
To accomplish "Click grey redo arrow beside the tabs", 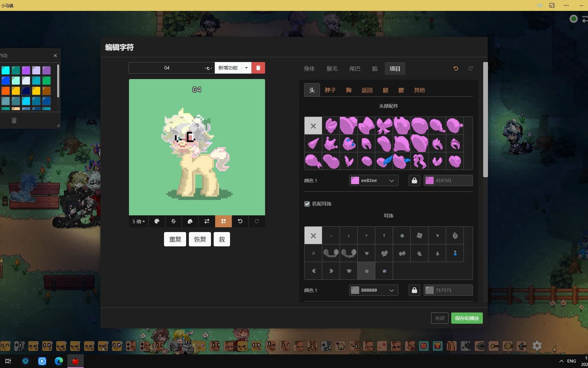I will (471, 68).
